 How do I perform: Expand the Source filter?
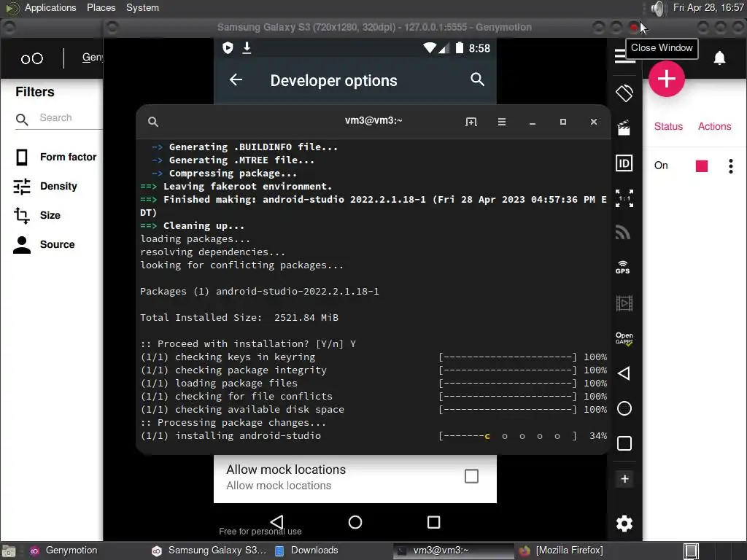[x=44, y=244]
